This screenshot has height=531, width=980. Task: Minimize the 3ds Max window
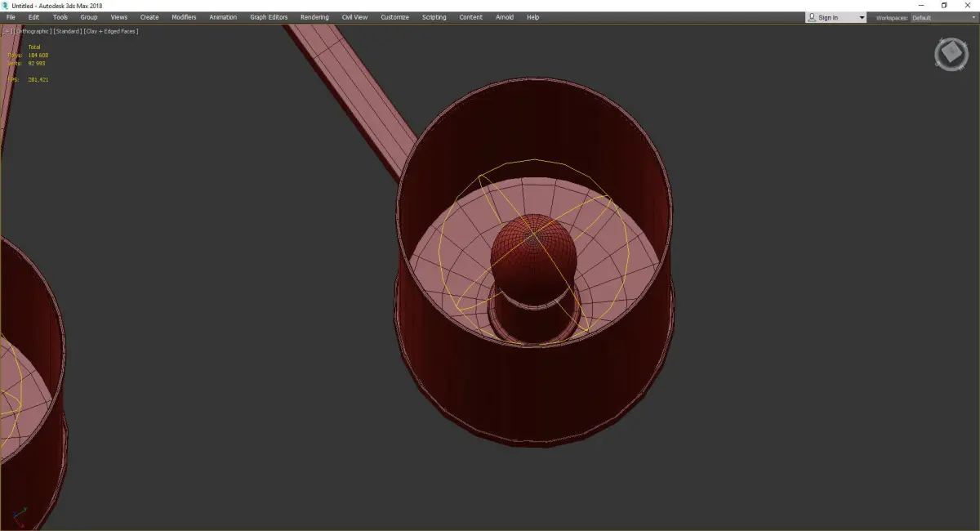921,5
